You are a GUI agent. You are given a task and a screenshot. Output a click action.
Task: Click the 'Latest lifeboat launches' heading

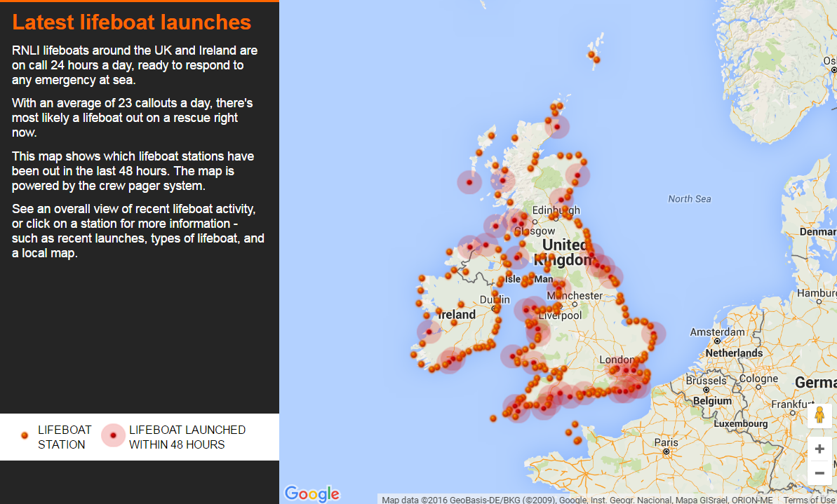point(132,22)
